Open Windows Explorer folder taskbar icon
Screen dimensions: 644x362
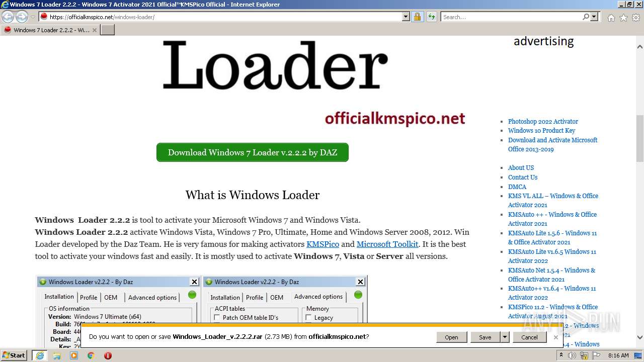57,355
